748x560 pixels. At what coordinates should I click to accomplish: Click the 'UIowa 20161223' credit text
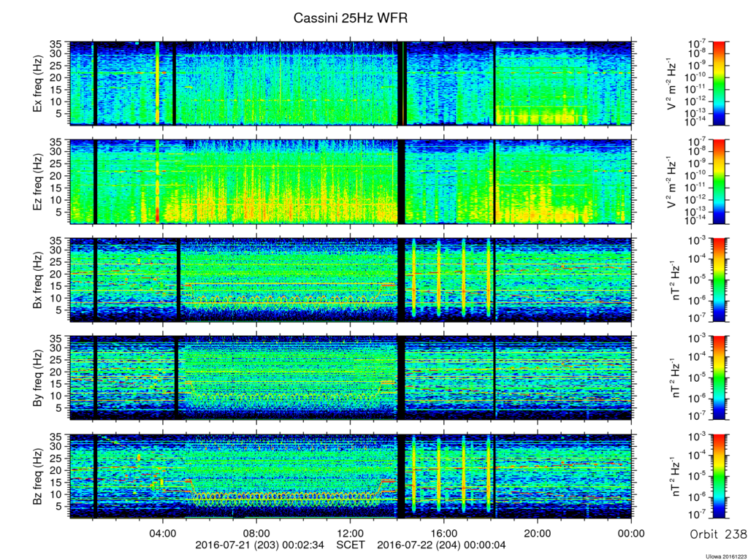[x=727, y=556]
